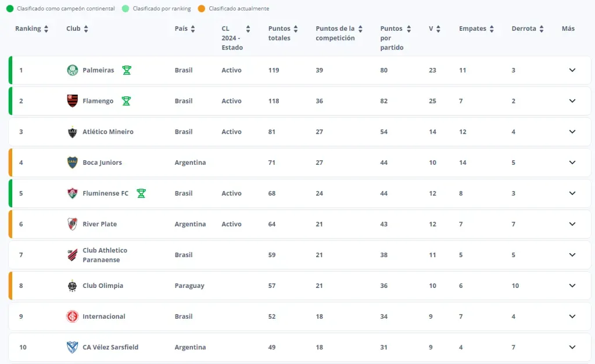Click the trophy icon next to Fluminense FC
The height and width of the screenshot is (364, 595).
click(141, 193)
